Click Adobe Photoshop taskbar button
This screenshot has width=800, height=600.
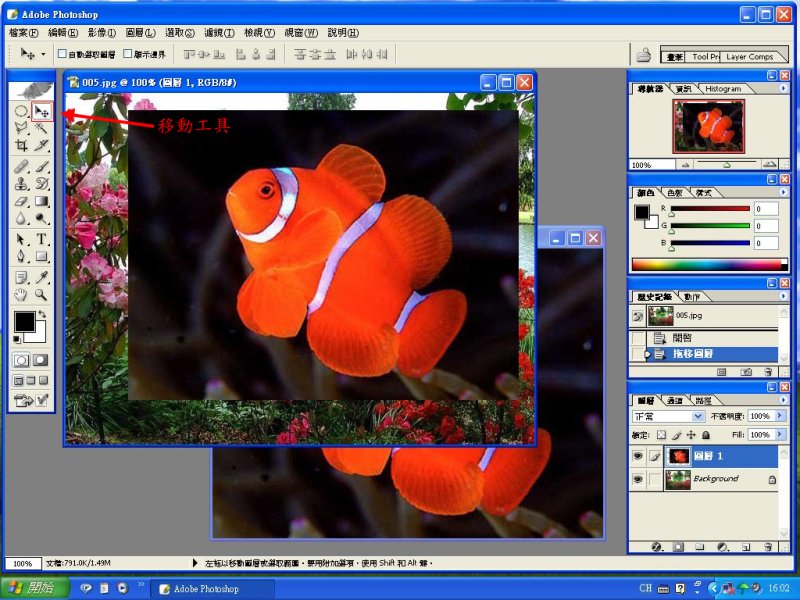click(201, 589)
